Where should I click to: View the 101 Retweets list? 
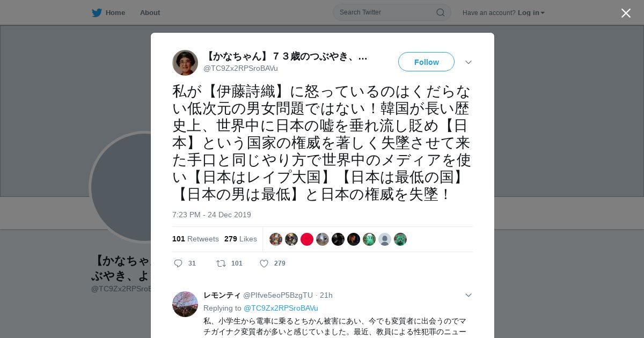195,239
